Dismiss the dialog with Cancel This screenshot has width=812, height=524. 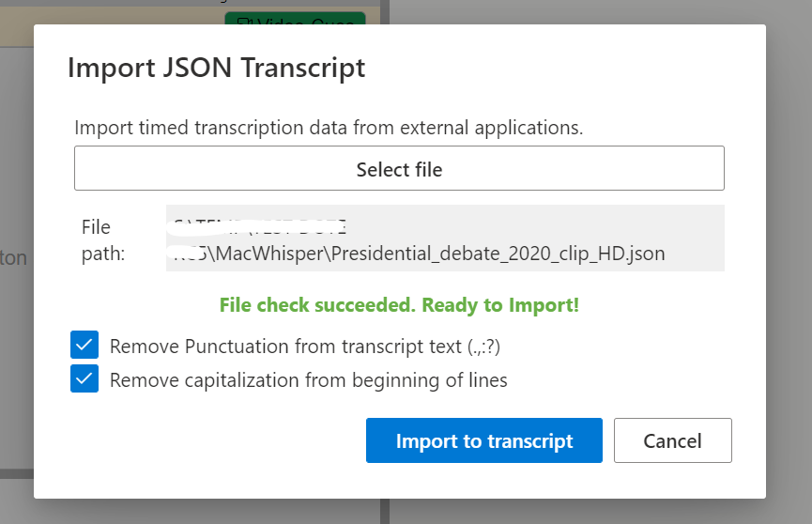pos(672,440)
